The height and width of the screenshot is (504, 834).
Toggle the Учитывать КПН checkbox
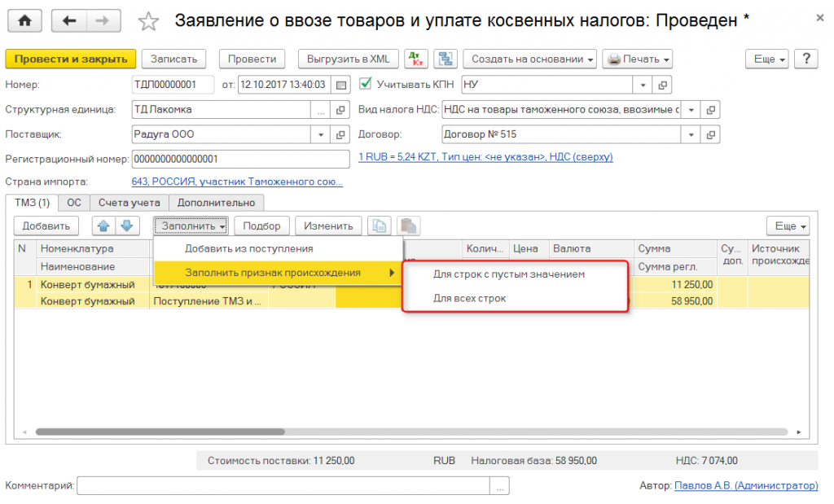point(365,84)
